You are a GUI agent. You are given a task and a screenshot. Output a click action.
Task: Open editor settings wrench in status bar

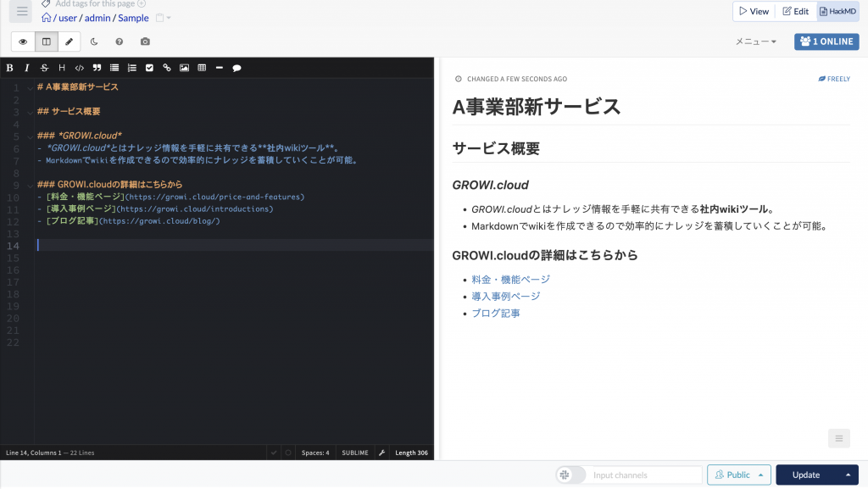[382, 453]
